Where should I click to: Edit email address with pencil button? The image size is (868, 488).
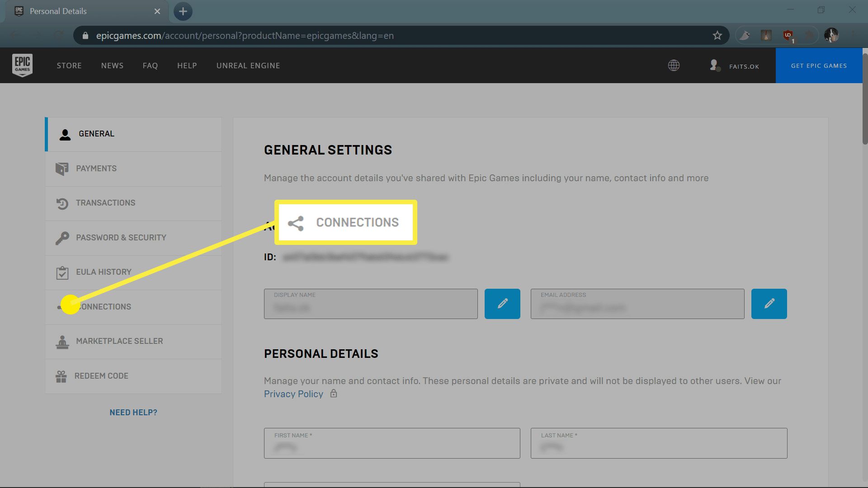pyautogui.click(x=769, y=304)
